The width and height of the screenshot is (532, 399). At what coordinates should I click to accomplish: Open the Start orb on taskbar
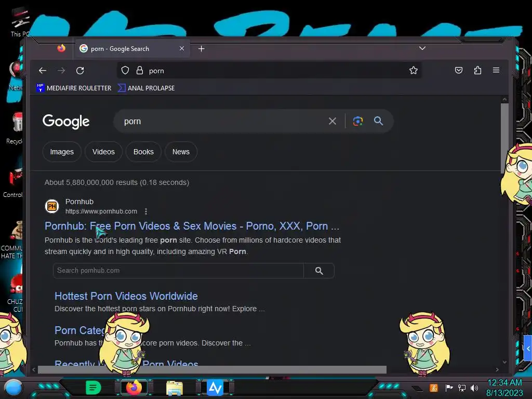point(14,388)
